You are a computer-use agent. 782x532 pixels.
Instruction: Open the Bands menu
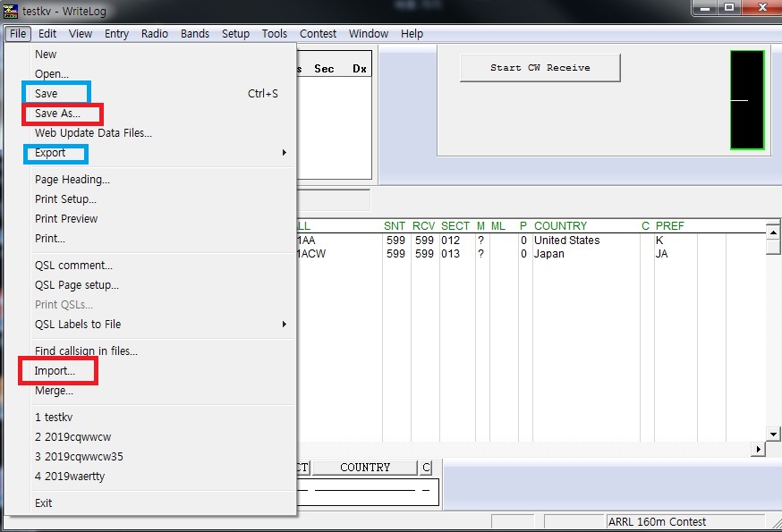coord(195,33)
